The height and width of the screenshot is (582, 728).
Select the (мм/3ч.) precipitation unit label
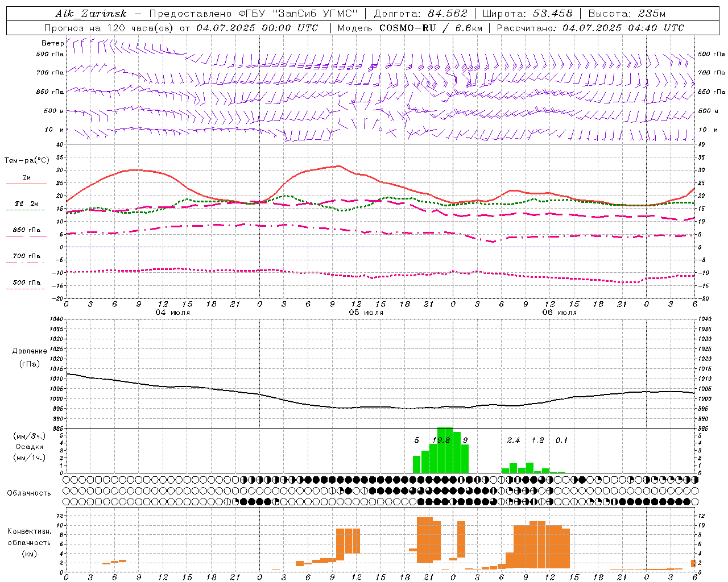click(29, 436)
